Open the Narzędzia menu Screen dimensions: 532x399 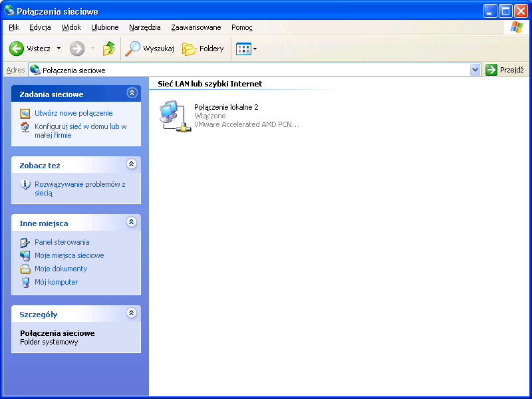145,27
